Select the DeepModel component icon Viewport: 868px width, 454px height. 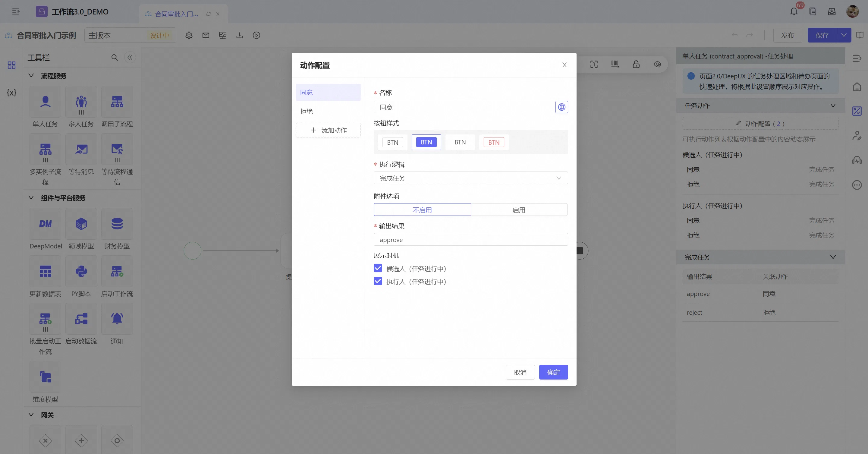coord(45,224)
